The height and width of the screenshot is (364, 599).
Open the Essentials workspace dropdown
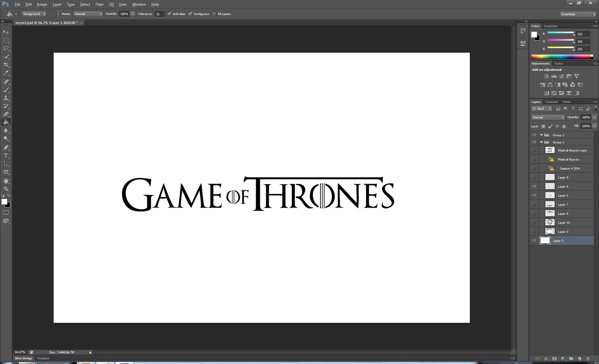pyautogui.click(x=578, y=14)
